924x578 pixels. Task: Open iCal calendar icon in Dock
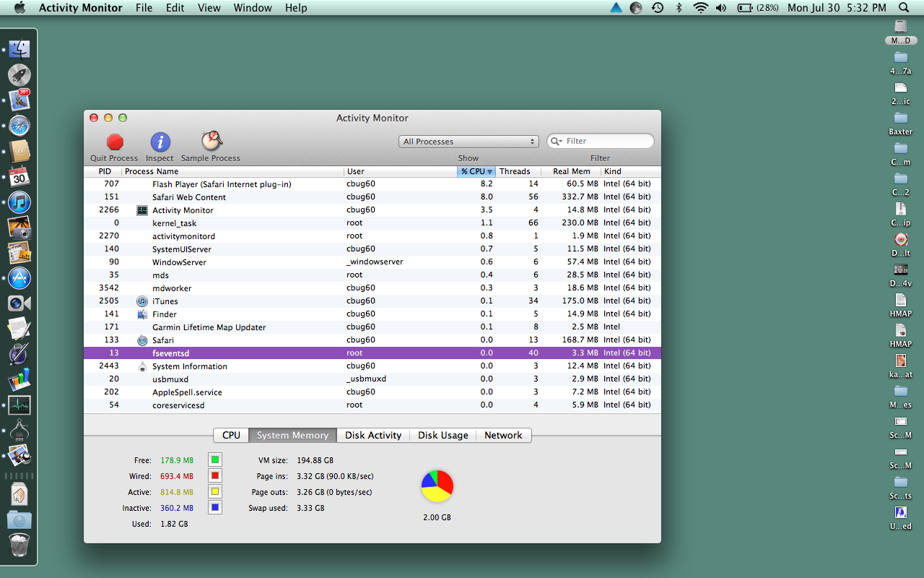point(19,176)
